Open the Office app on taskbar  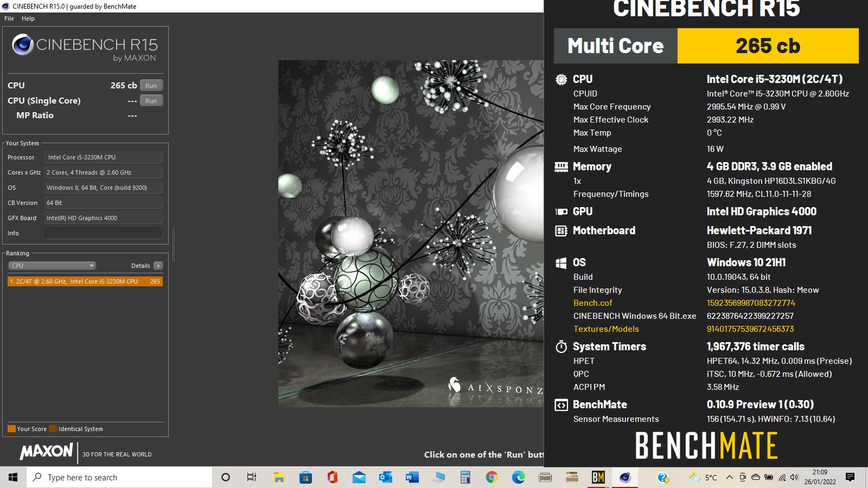(x=332, y=477)
